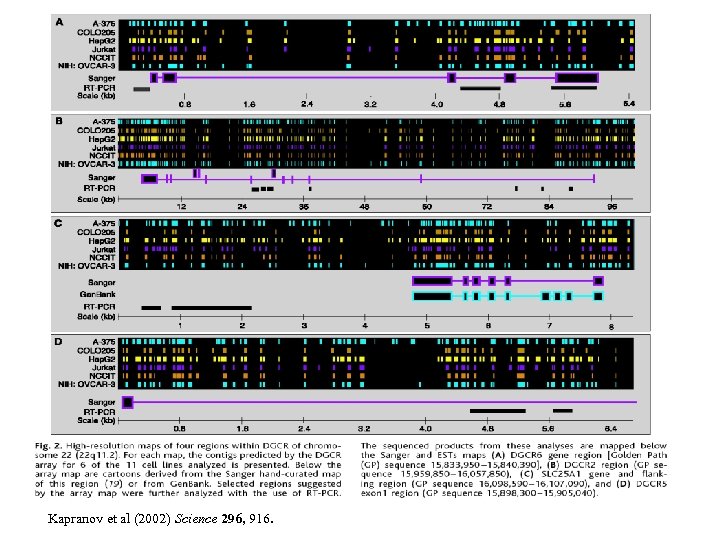Click the Jurkat row label in panel A
The width and height of the screenshot is (720, 540).
(104, 49)
